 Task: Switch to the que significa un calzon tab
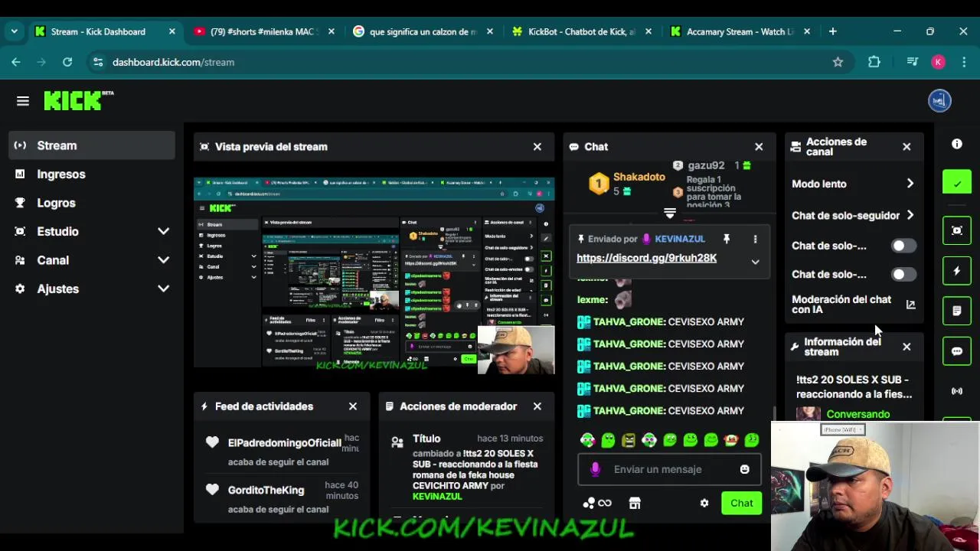coord(423,31)
